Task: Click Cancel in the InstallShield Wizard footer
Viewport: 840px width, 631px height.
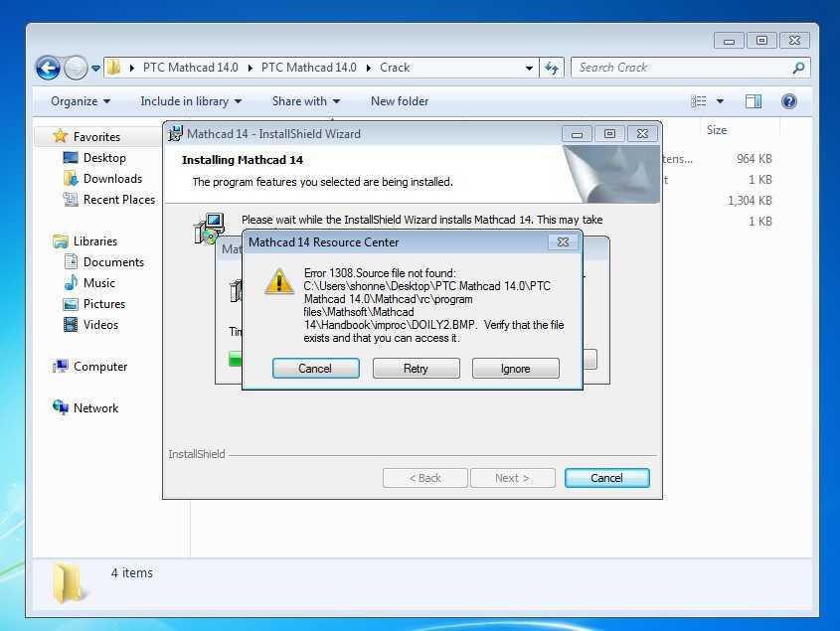Action: [x=607, y=478]
